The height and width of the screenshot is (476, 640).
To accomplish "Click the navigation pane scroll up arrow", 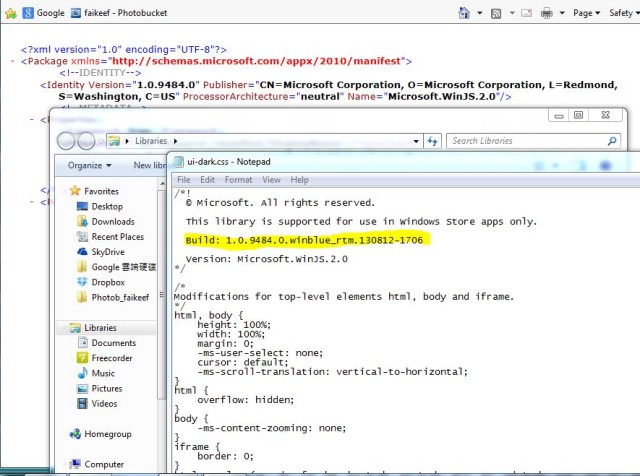I will click(162, 184).
